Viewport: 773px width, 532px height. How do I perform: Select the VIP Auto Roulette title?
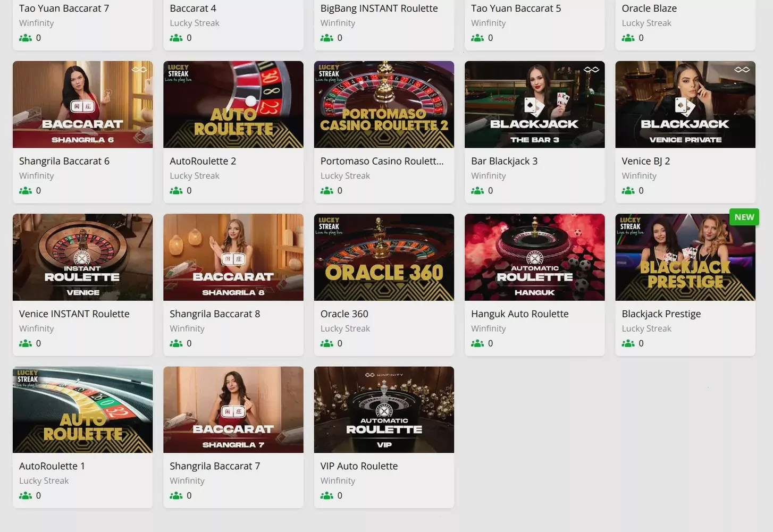coord(359,466)
